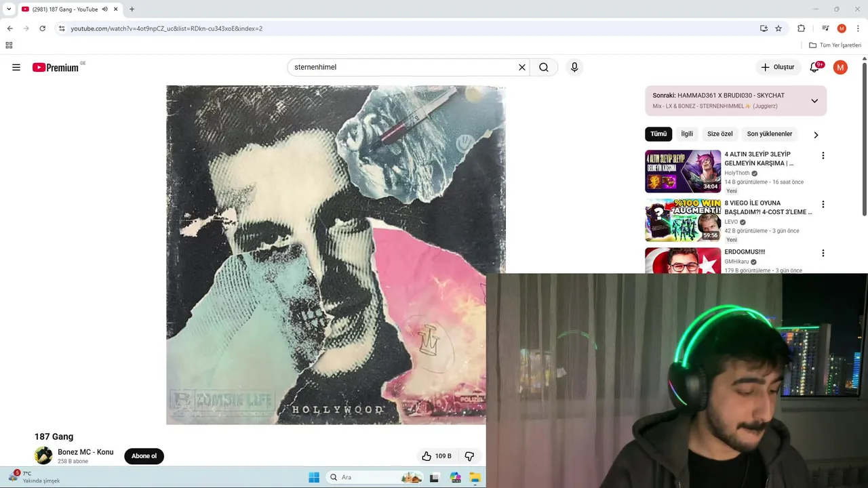Open the HolyThoth channel link
The width and height of the screenshot is (868, 488).
coord(737,173)
